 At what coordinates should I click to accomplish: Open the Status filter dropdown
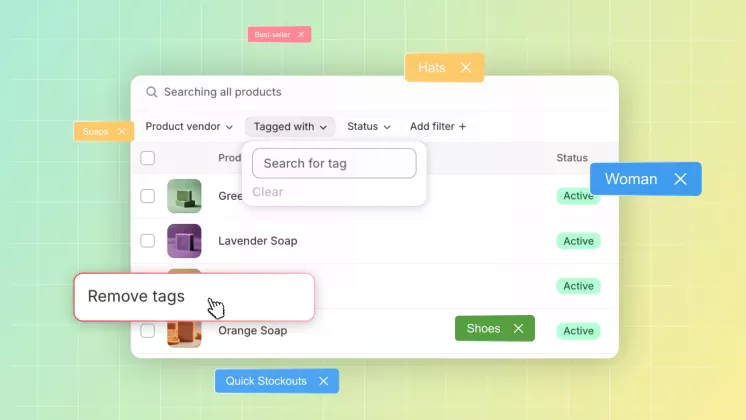(368, 127)
